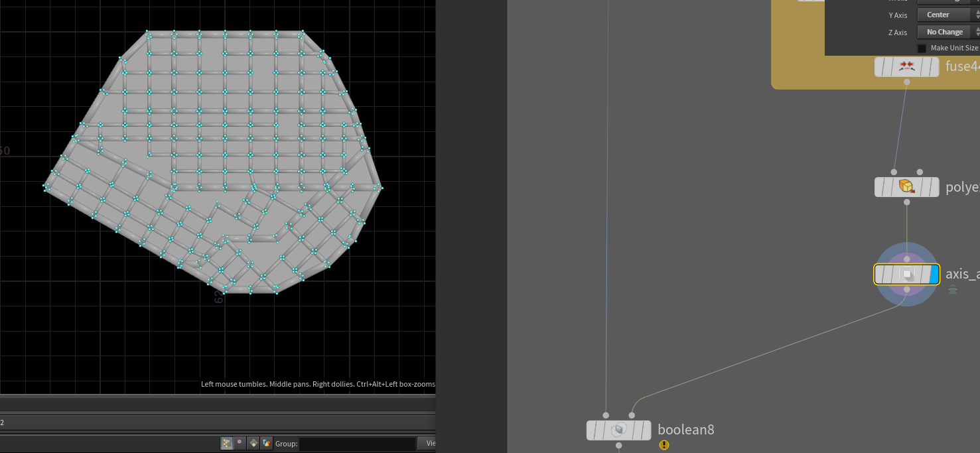Click the View button beside Group field
Viewport: 980px width, 453px height.
(x=428, y=443)
